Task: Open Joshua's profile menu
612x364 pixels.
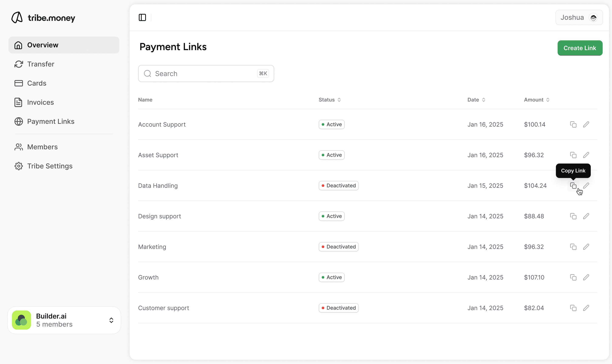Action: pyautogui.click(x=579, y=17)
